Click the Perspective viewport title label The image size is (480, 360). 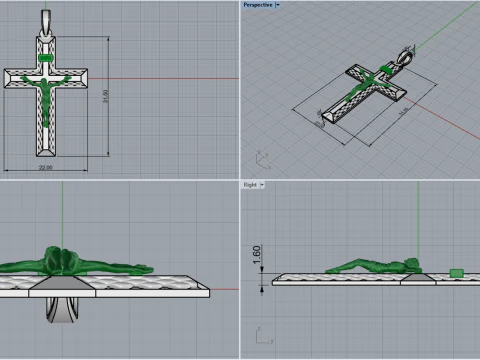point(258,5)
